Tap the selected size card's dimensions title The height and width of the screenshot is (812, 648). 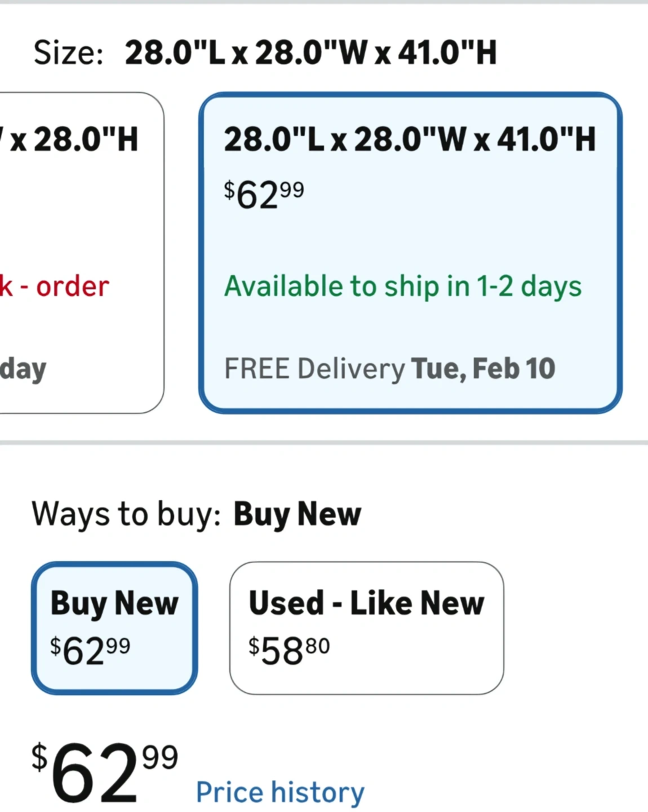click(410, 139)
